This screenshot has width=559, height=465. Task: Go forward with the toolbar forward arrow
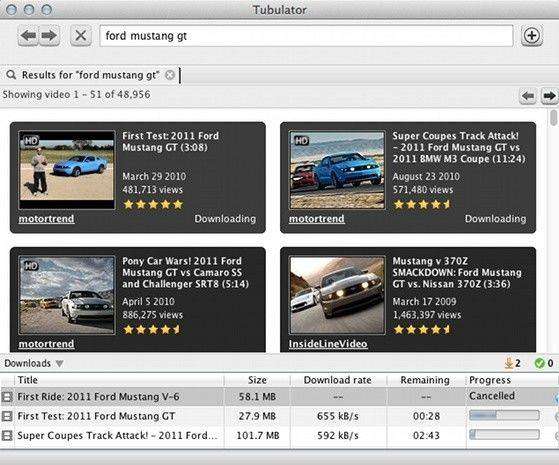pyautogui.click(x=49, y=36)
